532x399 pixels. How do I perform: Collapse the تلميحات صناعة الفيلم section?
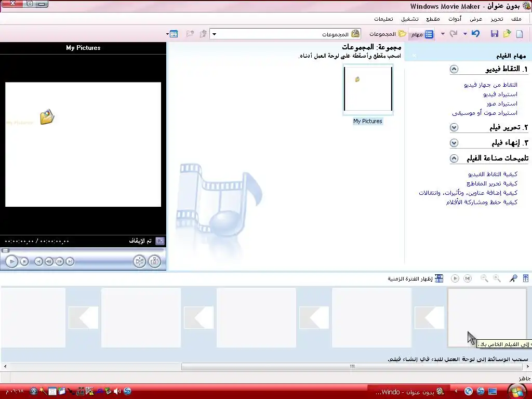tap(454, 158)
